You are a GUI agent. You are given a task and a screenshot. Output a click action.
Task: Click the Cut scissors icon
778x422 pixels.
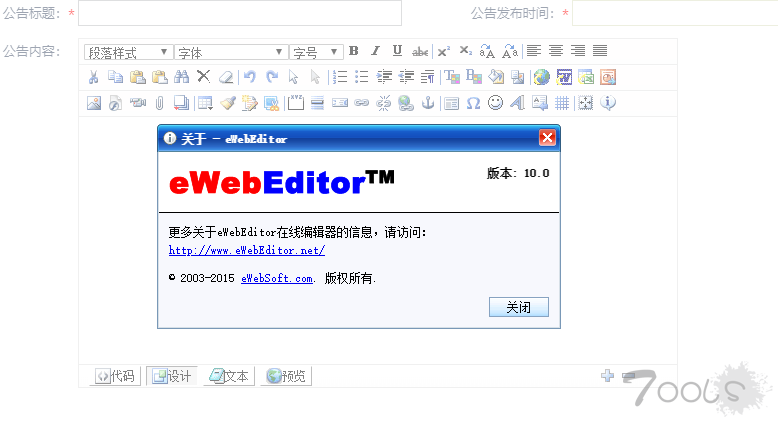tap(93, 77)
